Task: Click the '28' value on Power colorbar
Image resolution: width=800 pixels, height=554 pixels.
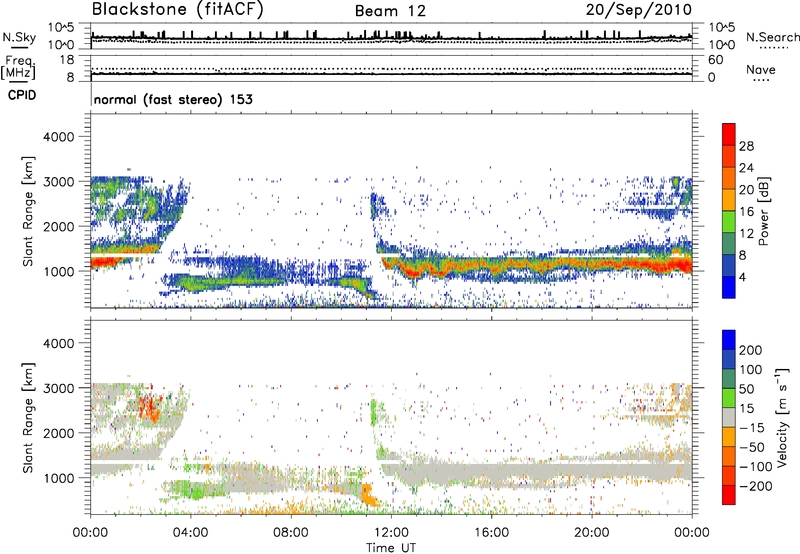Action: pos(746,146)
